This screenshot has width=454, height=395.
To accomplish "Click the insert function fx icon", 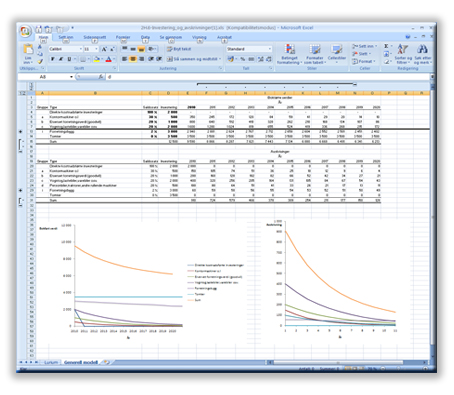I will [x=101, y=77].
